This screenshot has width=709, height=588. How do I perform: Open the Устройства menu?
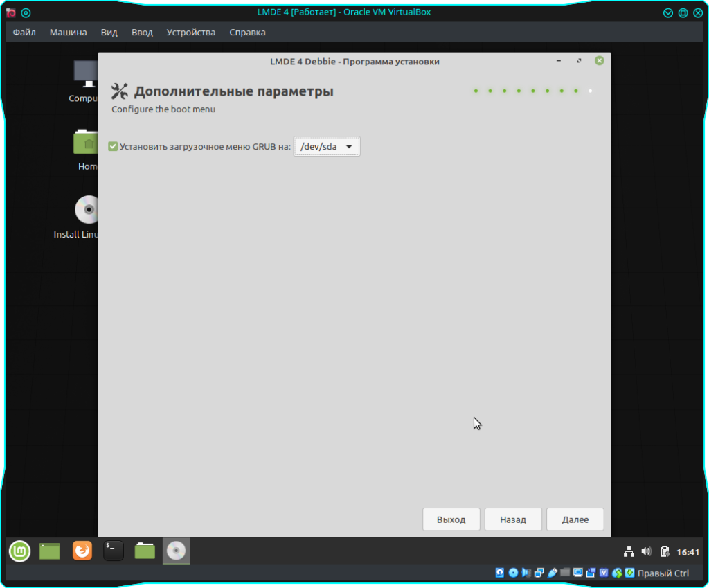191,33
